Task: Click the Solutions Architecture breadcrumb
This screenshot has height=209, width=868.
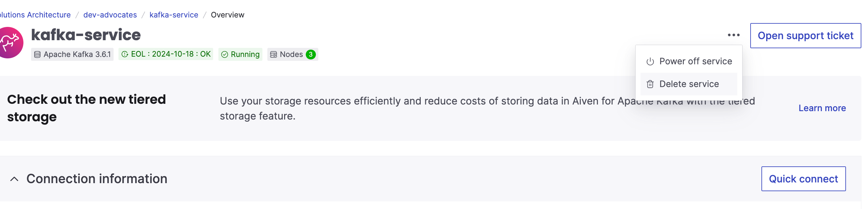Action: 35,15
